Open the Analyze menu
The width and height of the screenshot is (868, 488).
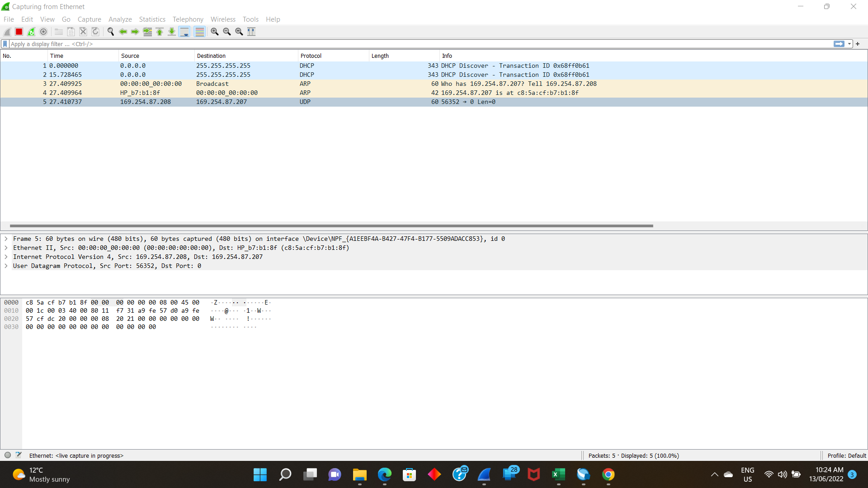click(120, 19)
